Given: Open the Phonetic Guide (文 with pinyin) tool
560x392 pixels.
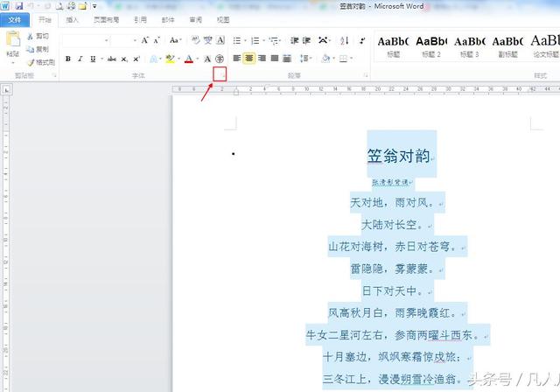Looking at the screenshot, I should click(208, 40).
